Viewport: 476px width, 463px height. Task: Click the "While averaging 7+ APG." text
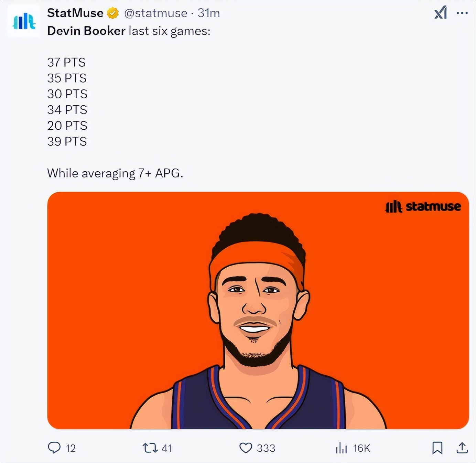115,173
